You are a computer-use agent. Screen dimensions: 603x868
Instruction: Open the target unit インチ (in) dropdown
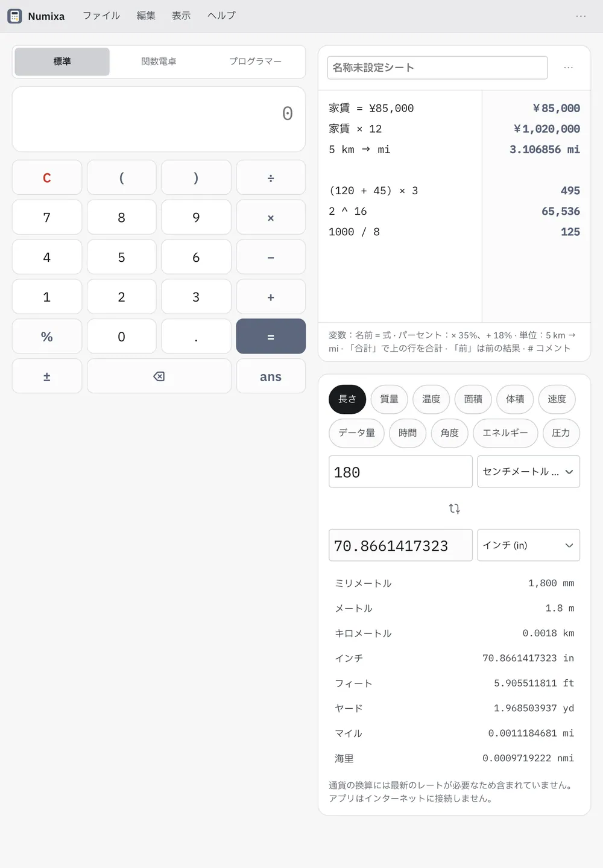[528, 545]
